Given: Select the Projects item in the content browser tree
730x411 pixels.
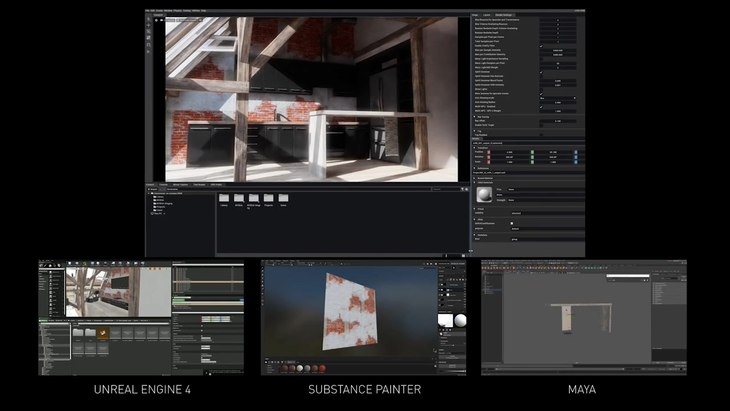Looking at the screenshot, I should coord(159,207).
